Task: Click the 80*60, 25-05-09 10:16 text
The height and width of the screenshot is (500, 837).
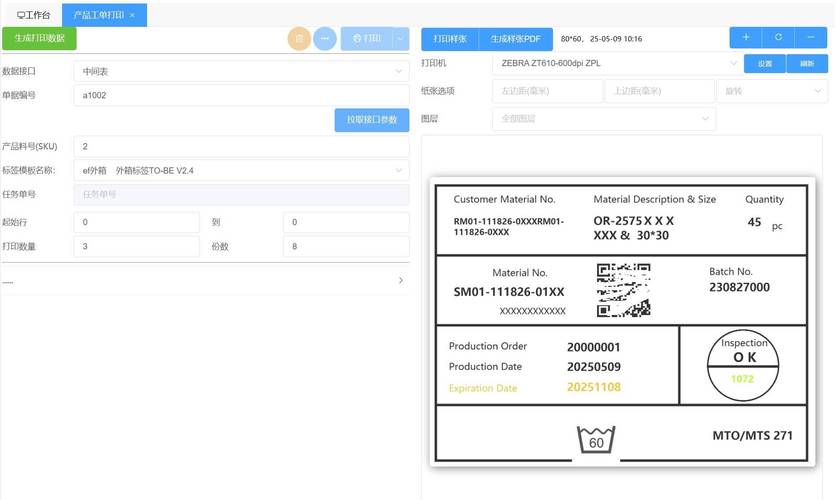Action: point(602,39)
